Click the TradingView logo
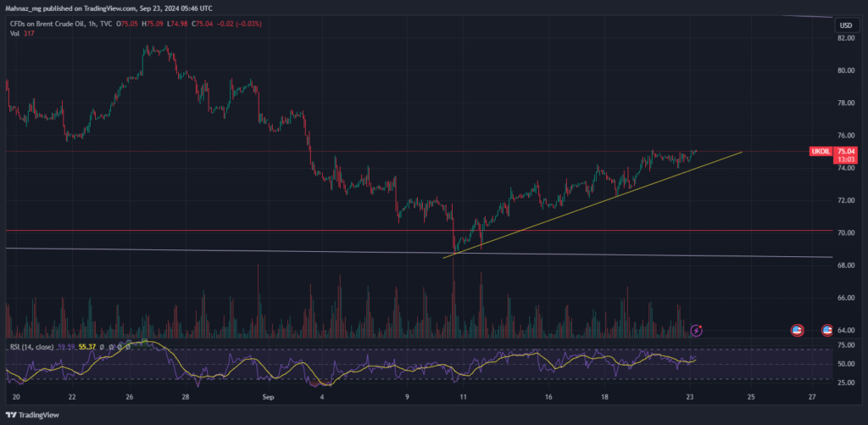Viewport: 868px width, 425px height. tap(32, 415)
